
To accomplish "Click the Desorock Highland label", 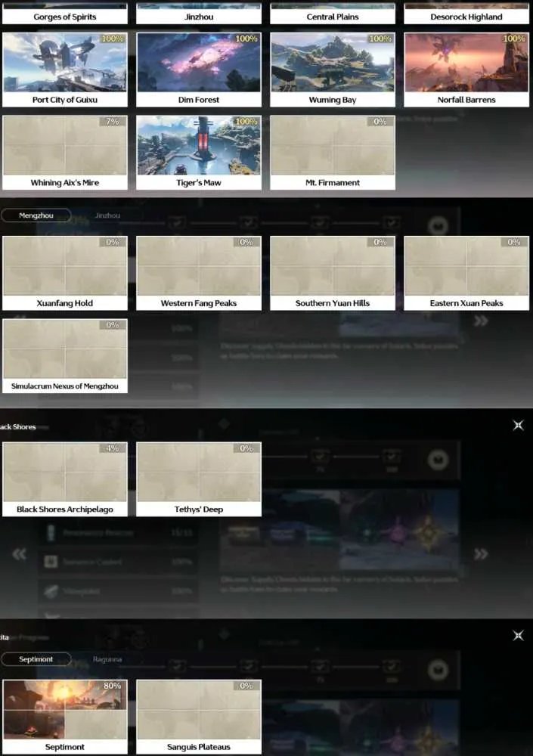I will (466, 17).
